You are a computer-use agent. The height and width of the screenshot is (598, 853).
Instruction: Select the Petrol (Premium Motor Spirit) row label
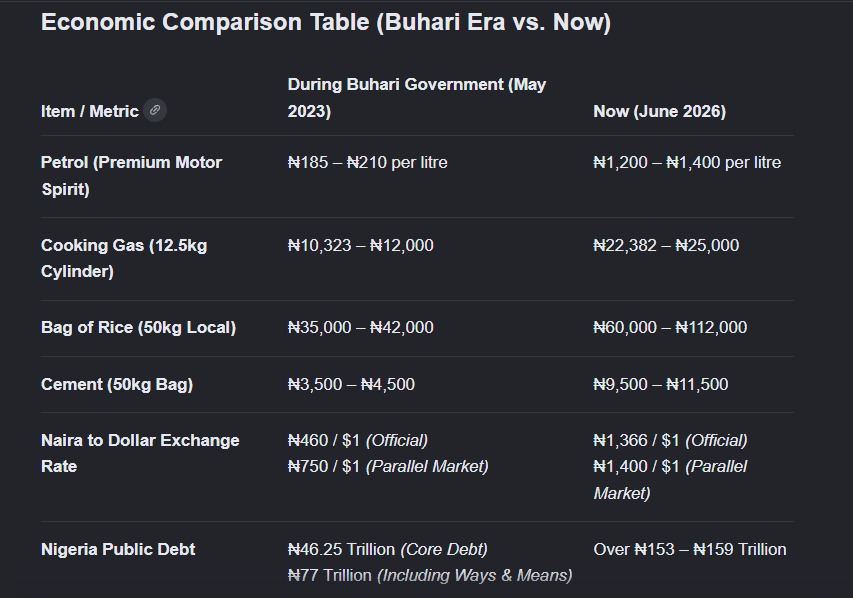coord(131,176)
